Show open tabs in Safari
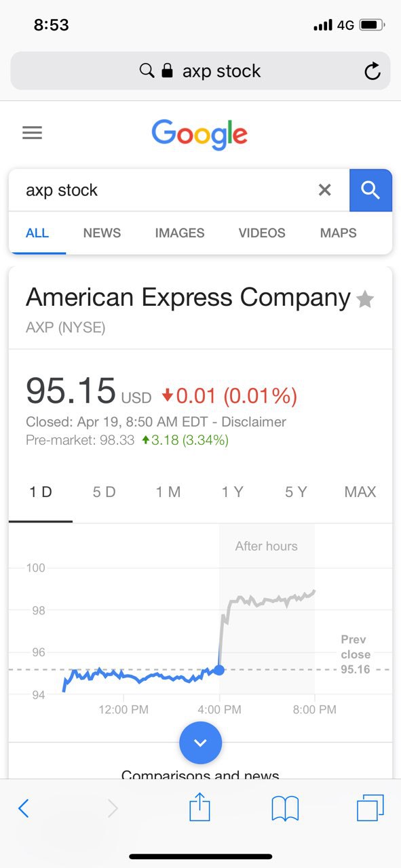The height and width of the screenshot is (868, 401). tap(370, 808)
